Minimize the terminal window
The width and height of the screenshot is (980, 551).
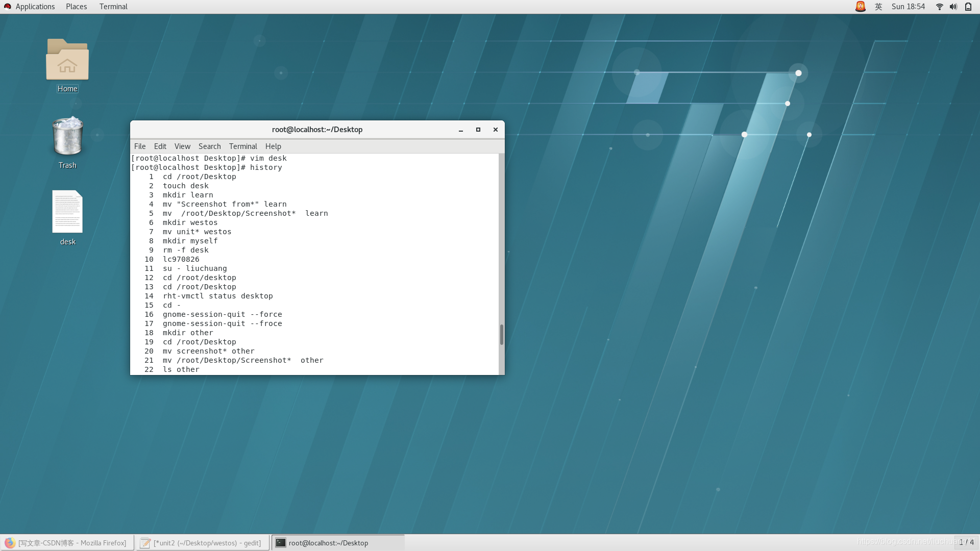pyautogui.click(x=461, y=130)
